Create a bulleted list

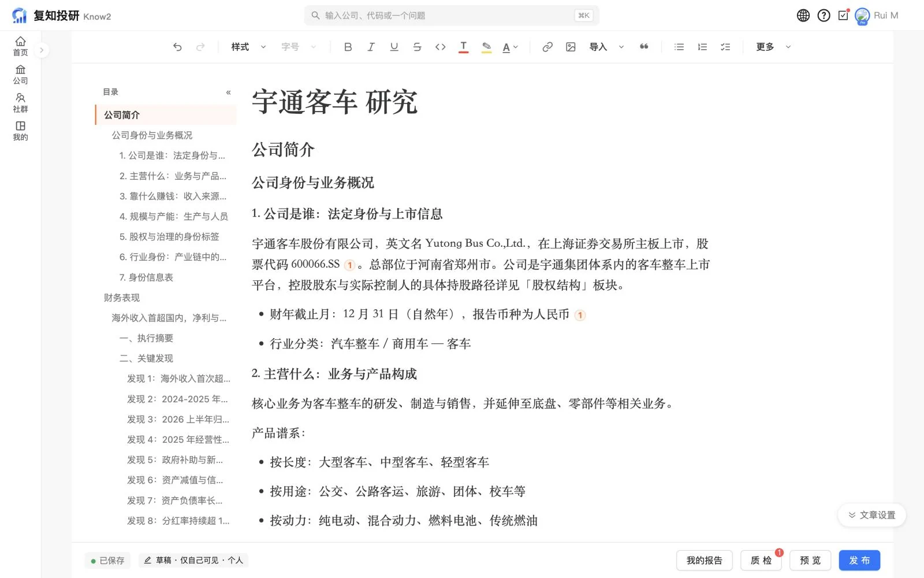[679, 47]
